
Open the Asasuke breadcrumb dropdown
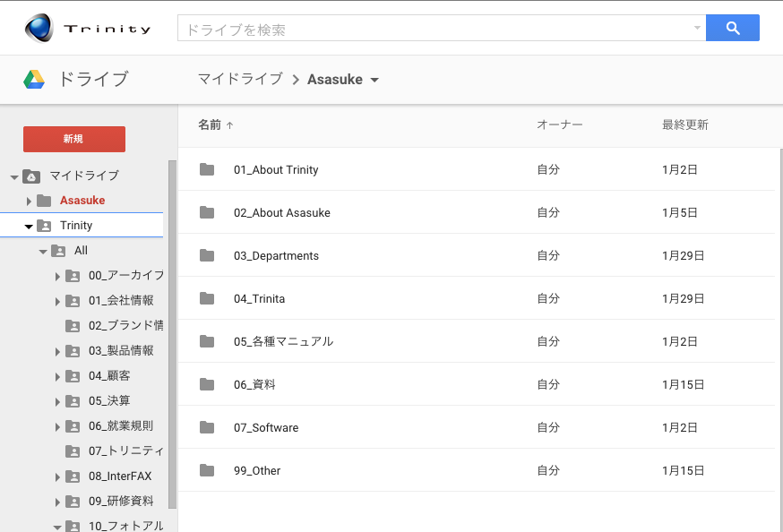374,79
